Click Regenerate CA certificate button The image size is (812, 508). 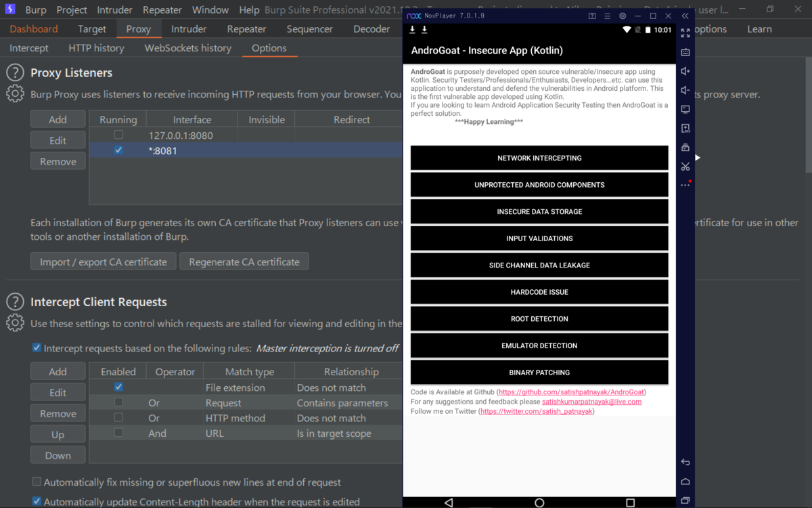[244, 261]
